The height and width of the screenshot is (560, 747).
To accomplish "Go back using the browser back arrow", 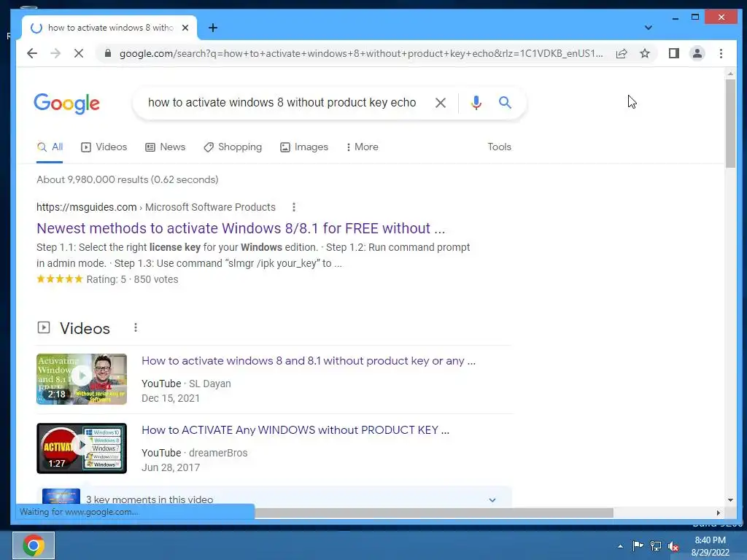I will pos(32,53).
